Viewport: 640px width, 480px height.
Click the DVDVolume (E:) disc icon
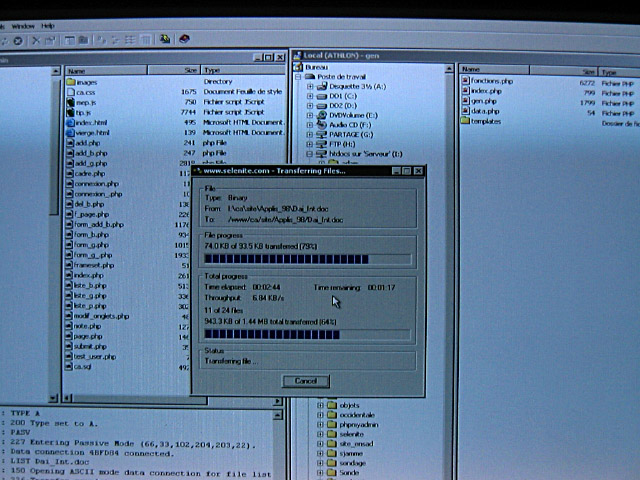(322, 115)
